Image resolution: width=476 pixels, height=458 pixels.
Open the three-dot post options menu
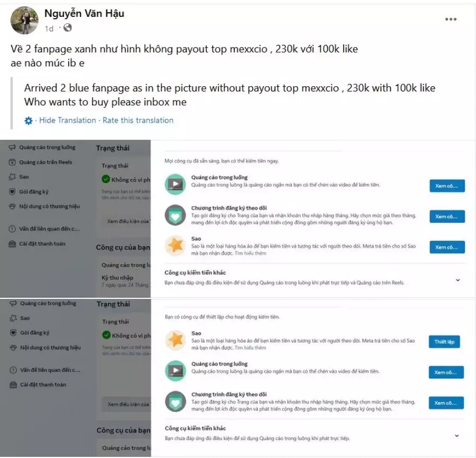pyautogui.click(x=451, y=19)
